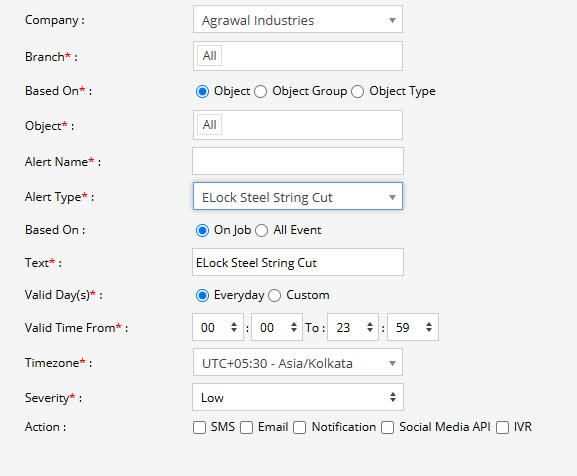Viewport: 577px width, 476px height.
Task: Check the Notification action checkbox
Action: [300, 427]
